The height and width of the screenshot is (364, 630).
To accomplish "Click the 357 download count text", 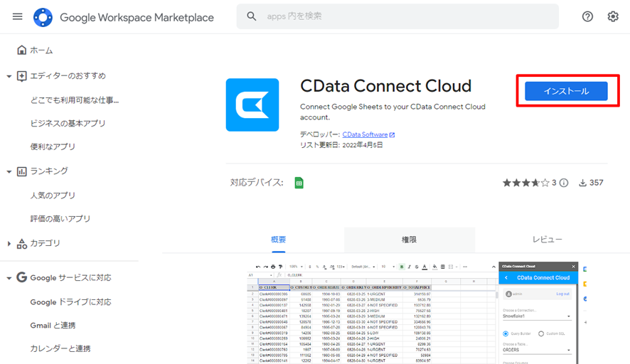I will point(597,183).
